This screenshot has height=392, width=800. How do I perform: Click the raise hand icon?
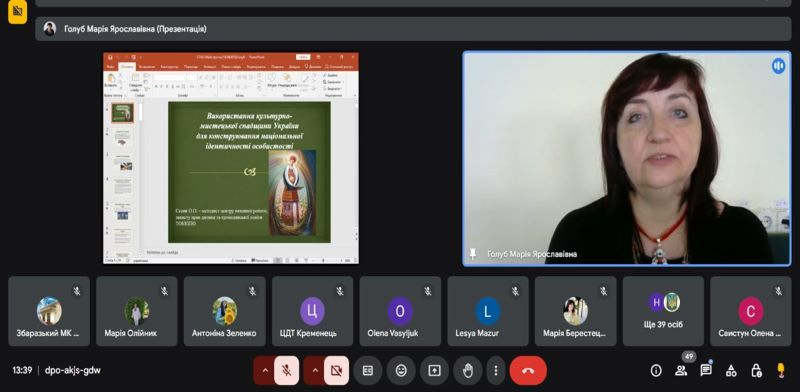[x=467, y=371]
